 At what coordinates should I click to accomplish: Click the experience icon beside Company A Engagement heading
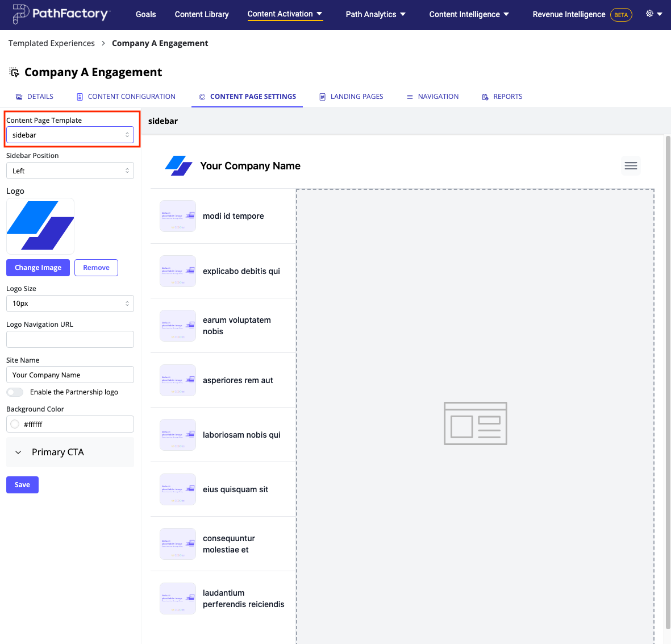(13, 72)
